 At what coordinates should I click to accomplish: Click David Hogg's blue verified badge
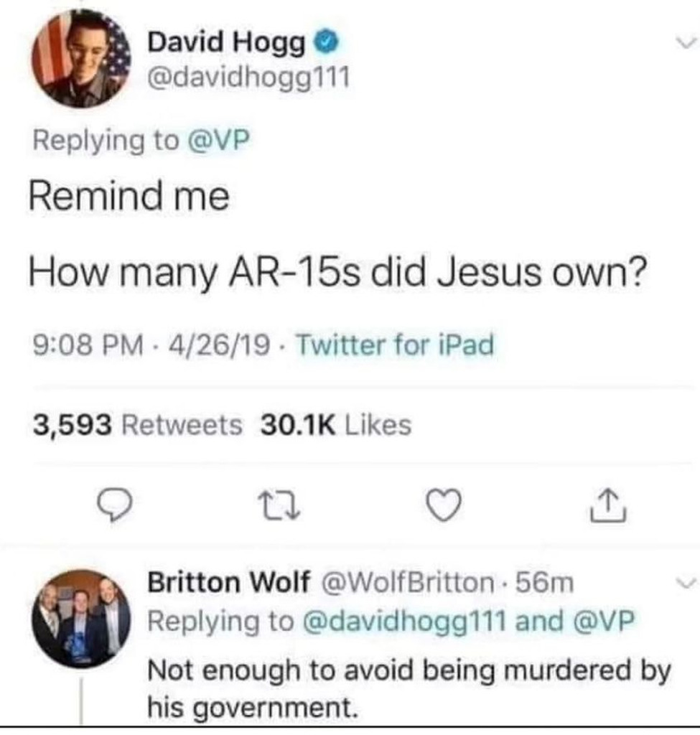click(x=325, y=42)
